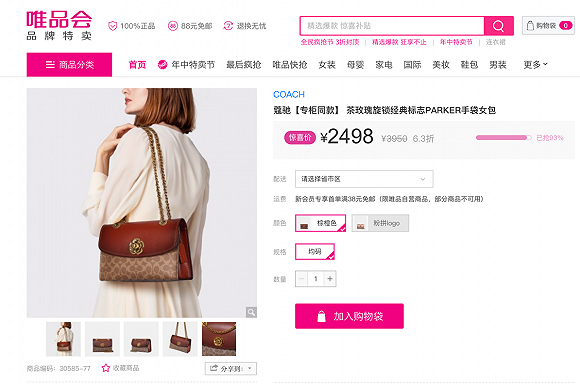Increase quantity with plus stepper
The width and height of the screenshot is (580, 384).
coord(330,279)
